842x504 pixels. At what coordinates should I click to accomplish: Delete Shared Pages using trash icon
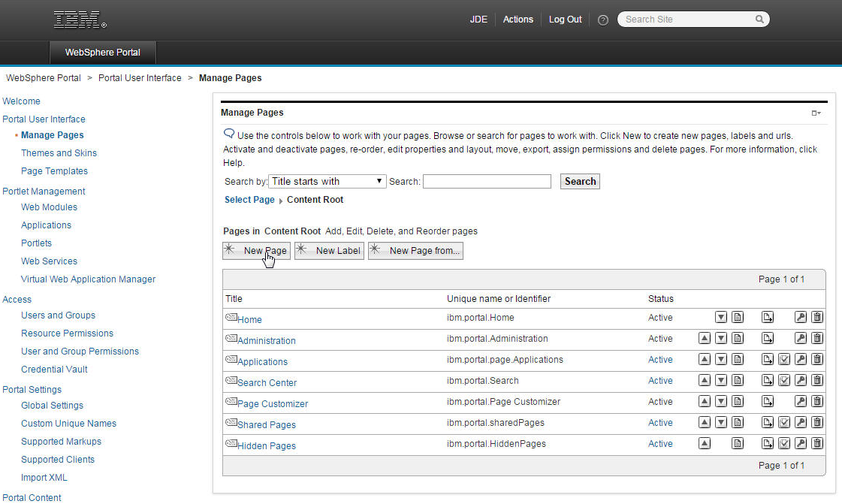[x=816, y=422]
